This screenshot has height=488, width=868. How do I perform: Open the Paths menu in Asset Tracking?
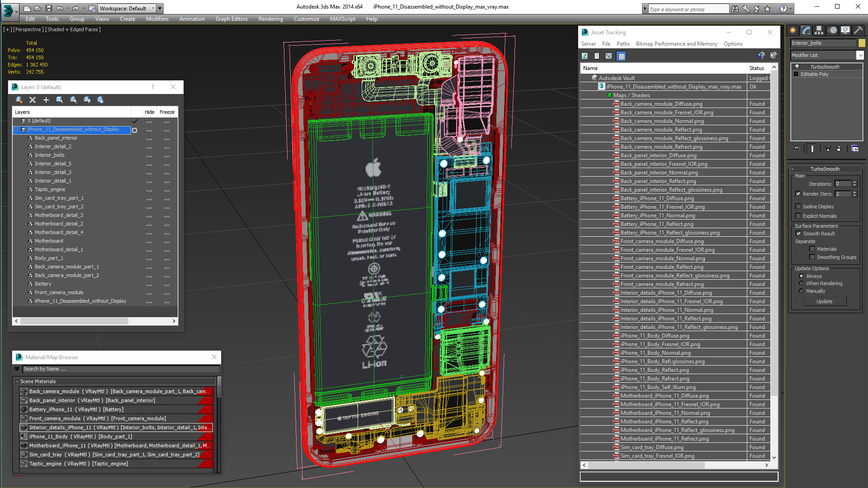coord(623,44)
